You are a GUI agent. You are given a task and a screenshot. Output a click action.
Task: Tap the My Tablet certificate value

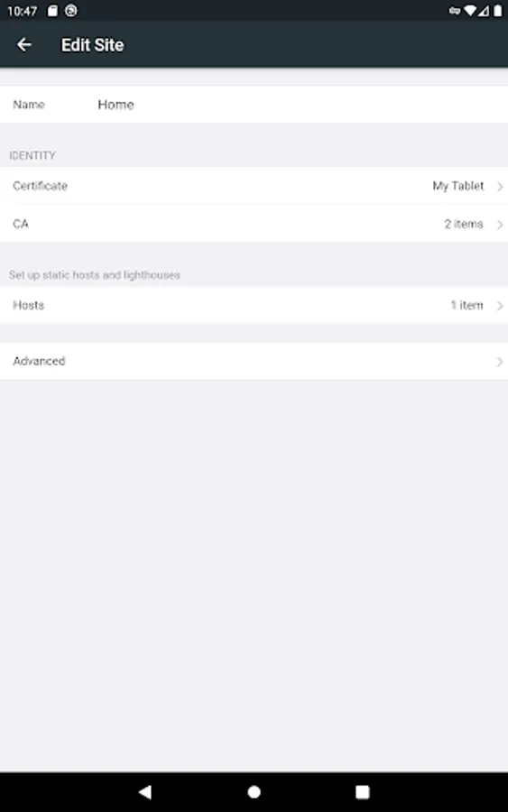pyautogui.click(x=457, y=186)
